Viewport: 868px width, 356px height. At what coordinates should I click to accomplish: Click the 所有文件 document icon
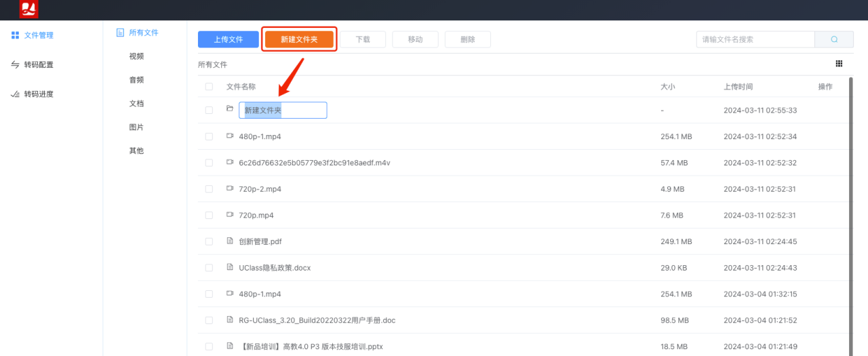[x=121, y=33]
